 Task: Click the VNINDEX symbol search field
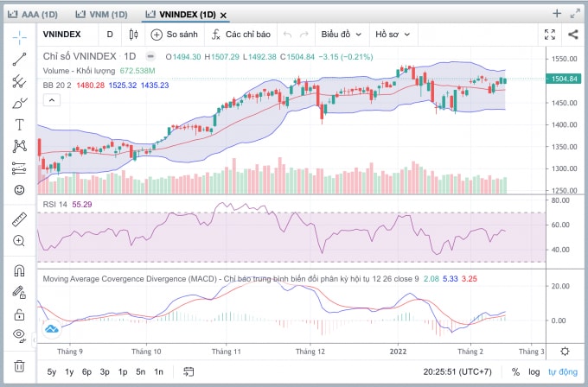point(62,35)
